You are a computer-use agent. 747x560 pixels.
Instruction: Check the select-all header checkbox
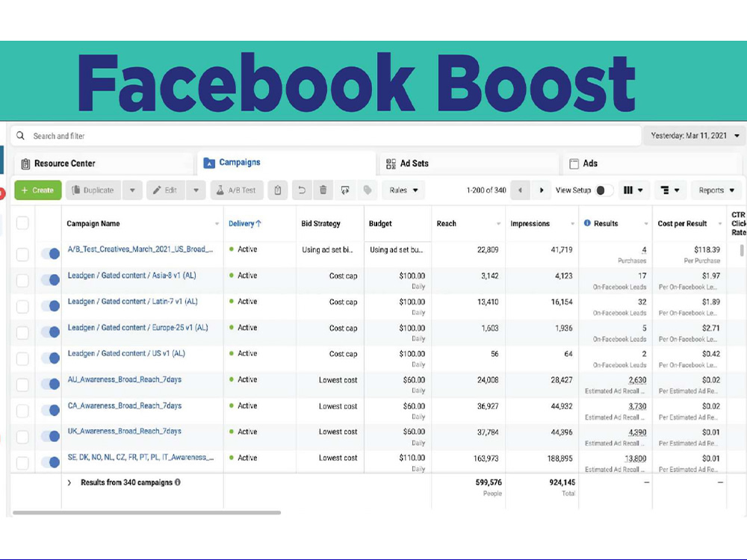click(x=22, y=223)
